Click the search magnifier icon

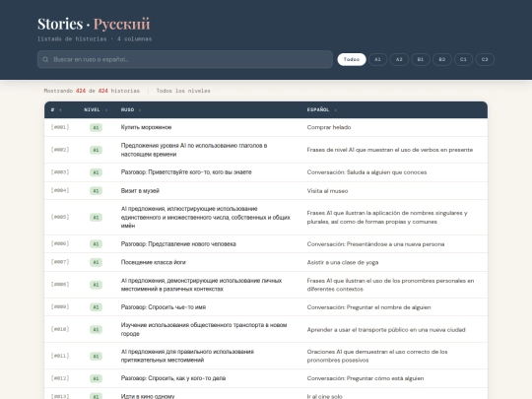click(x=45, y=59)
